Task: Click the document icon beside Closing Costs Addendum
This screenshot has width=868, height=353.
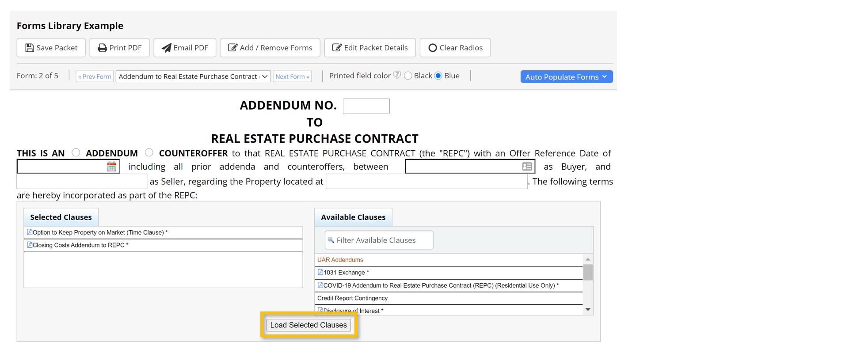Action: pos(30,245)
